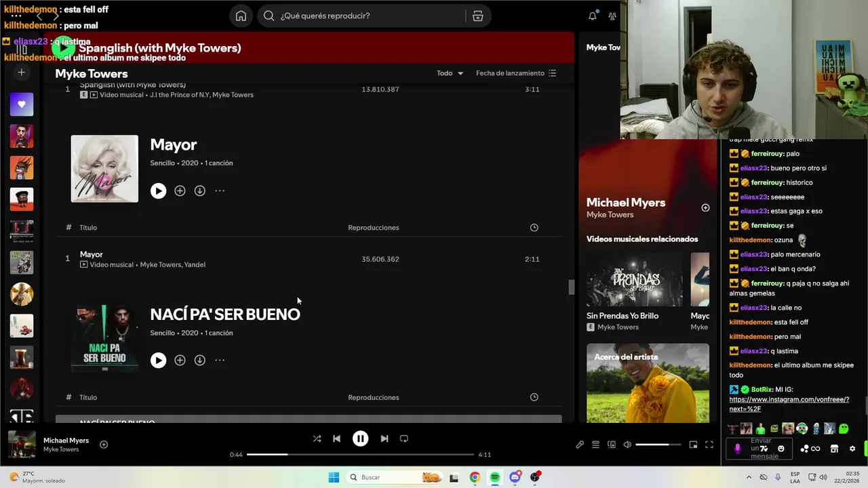The height and width of the screenshot is (488, 868).
Task: Open the miniplayer
Action: (x=693, y=445)
